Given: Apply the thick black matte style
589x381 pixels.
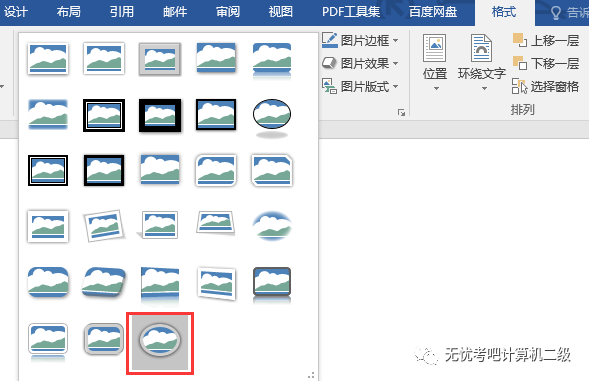Looking at the screenshot, I should click(x=160, y=115).
